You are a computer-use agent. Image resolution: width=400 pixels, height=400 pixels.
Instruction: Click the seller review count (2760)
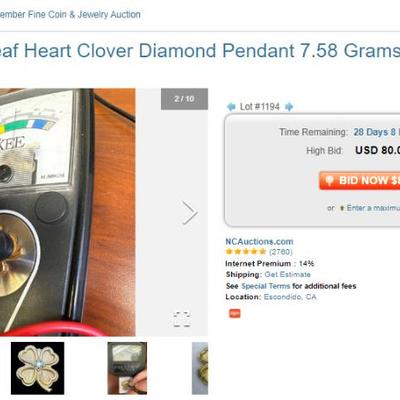pyautogui.click(x=281, y=252)
